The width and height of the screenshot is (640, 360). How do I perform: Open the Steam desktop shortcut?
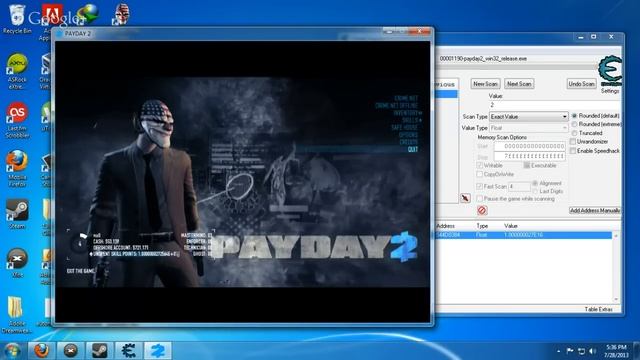[17, 213]
